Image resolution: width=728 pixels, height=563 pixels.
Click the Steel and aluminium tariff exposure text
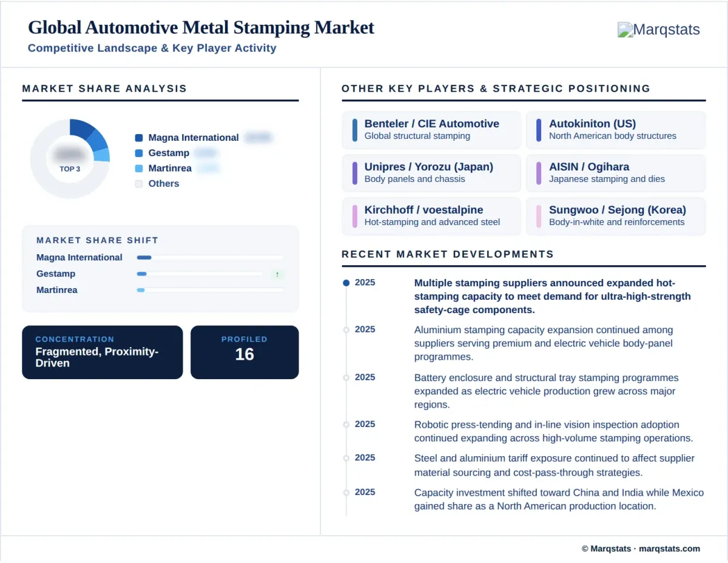point(554,465)
